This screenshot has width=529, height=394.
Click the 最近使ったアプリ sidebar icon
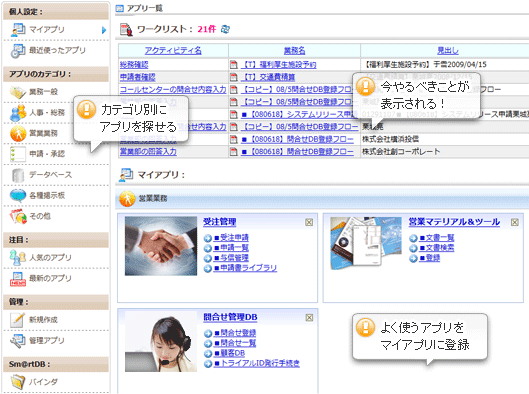pyautogui.click(x=18, y=51)
